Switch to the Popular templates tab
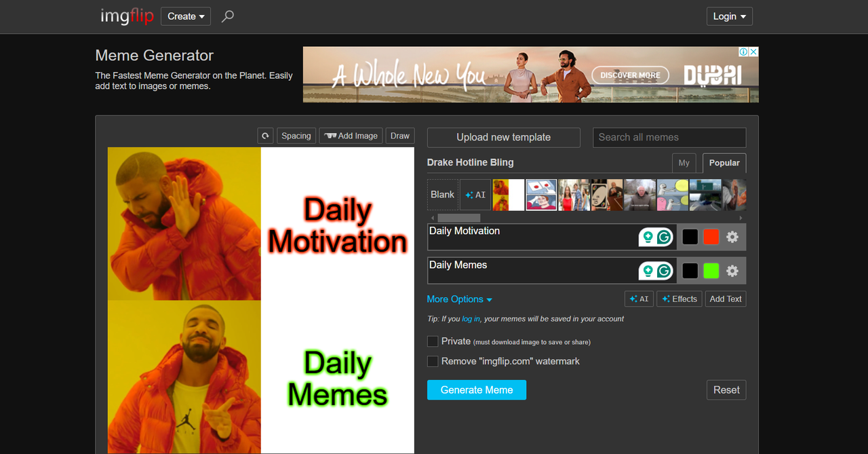The height and width of the screenshot is (454, 868). [724, 163]
